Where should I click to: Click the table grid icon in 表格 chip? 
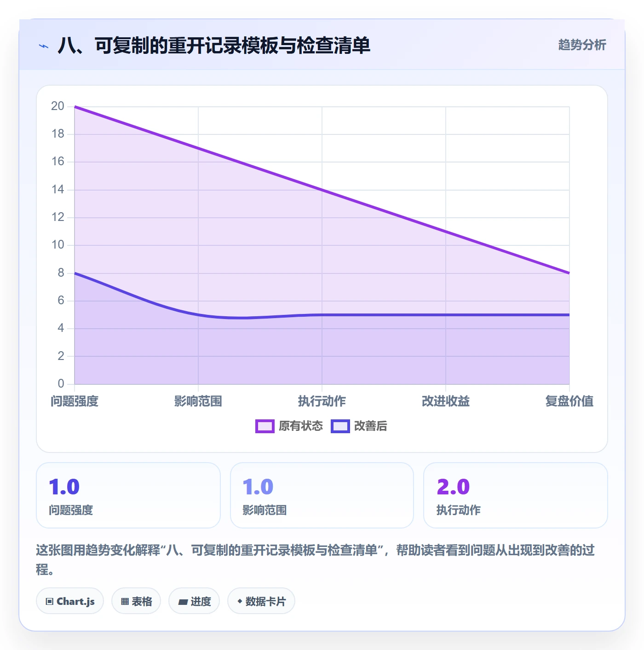coord(125,601)
